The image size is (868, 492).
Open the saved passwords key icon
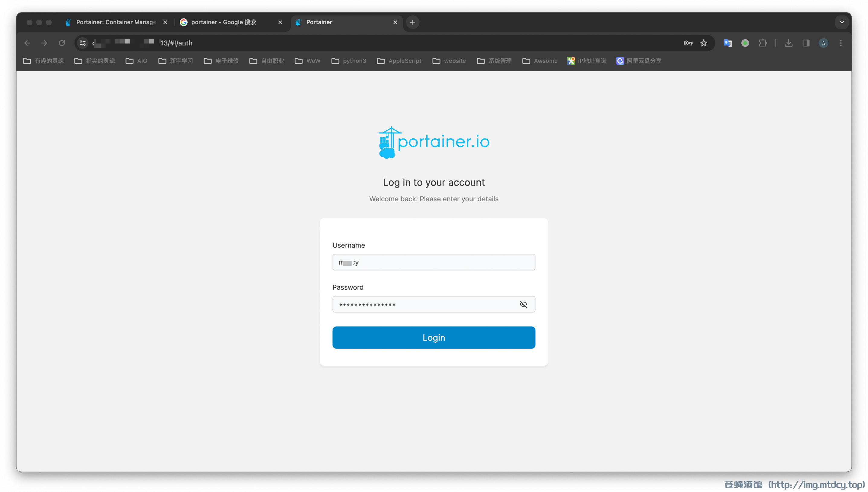point(688,43)
